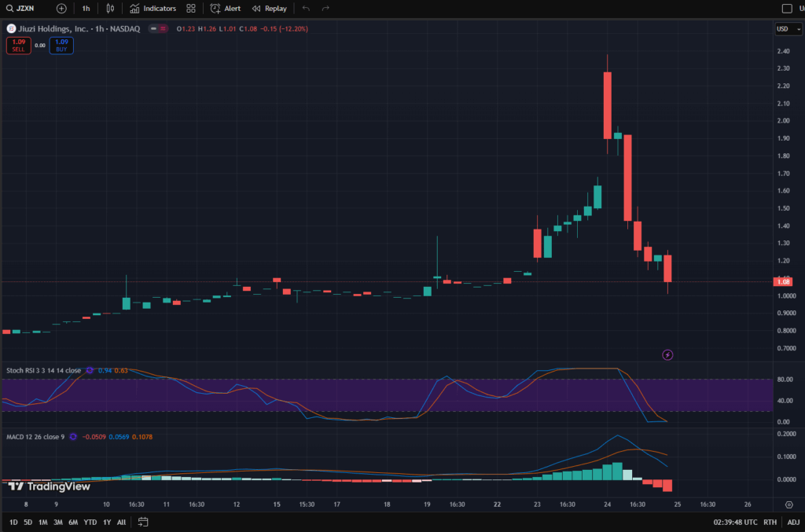
Task: Open the go-to-date calendar picker
Action: pos(142,521)
